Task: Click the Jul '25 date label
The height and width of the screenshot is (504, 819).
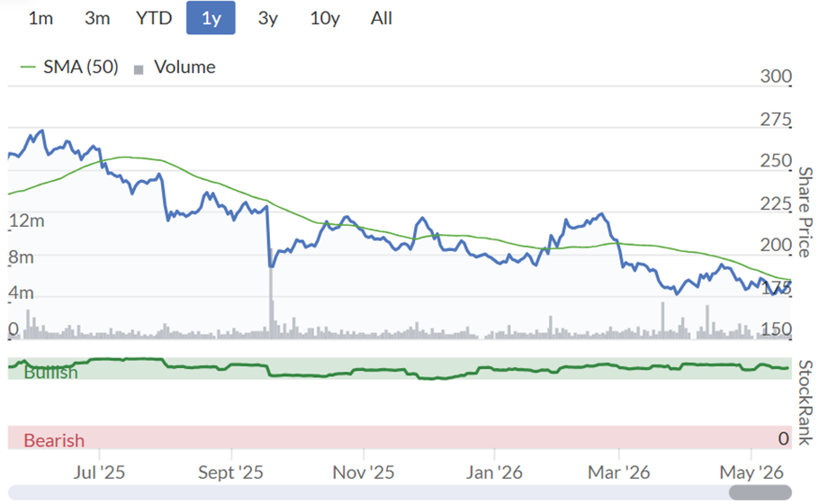Action: (99, 472)
